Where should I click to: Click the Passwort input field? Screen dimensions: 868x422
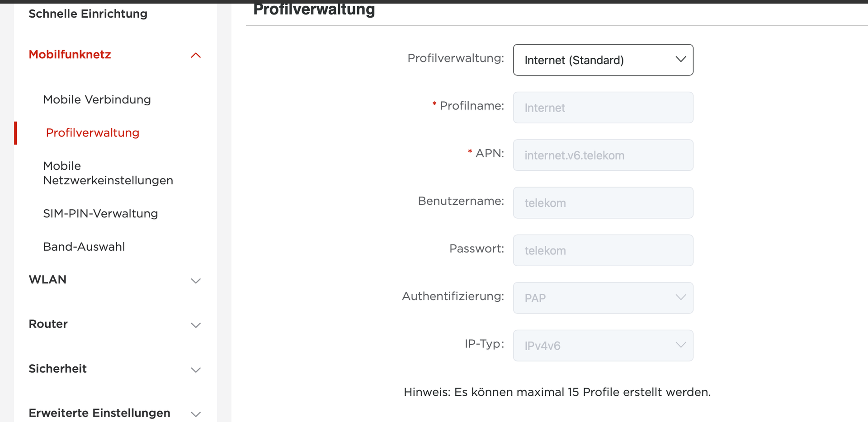click(603, 250)
